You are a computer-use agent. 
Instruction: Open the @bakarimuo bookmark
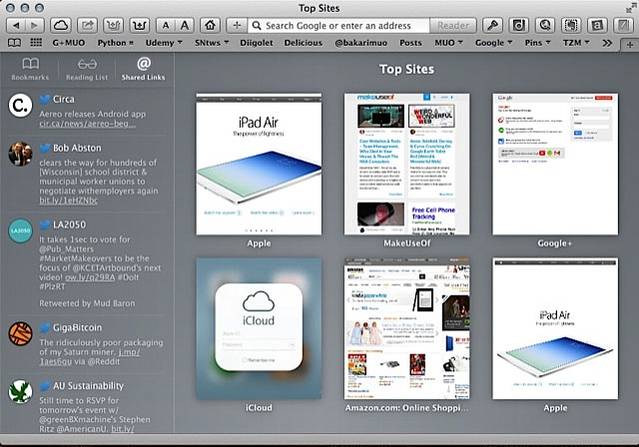361,43
